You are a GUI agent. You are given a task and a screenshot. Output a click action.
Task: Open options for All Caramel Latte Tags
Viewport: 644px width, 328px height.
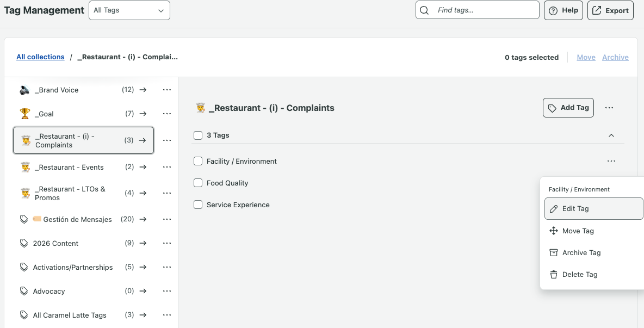(x=167, y=315)
